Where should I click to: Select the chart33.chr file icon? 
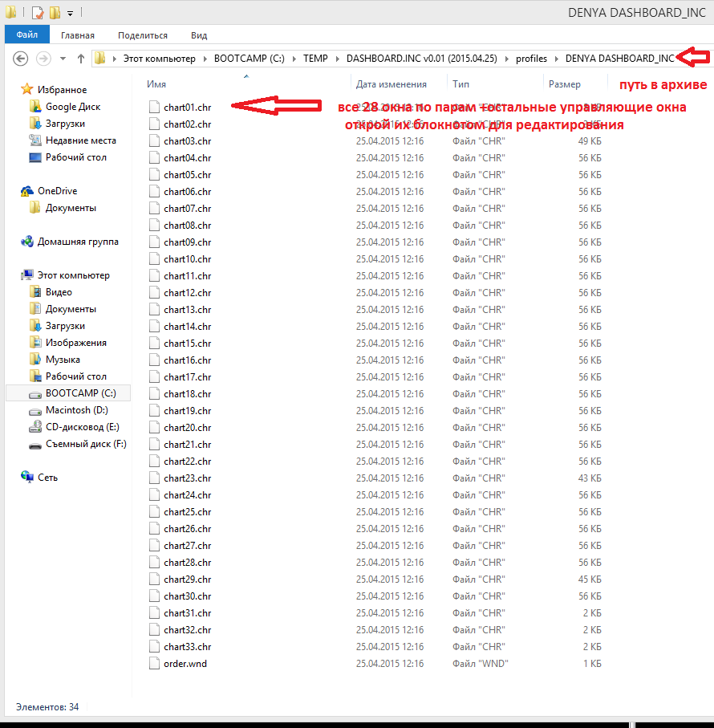pos(155,647)
